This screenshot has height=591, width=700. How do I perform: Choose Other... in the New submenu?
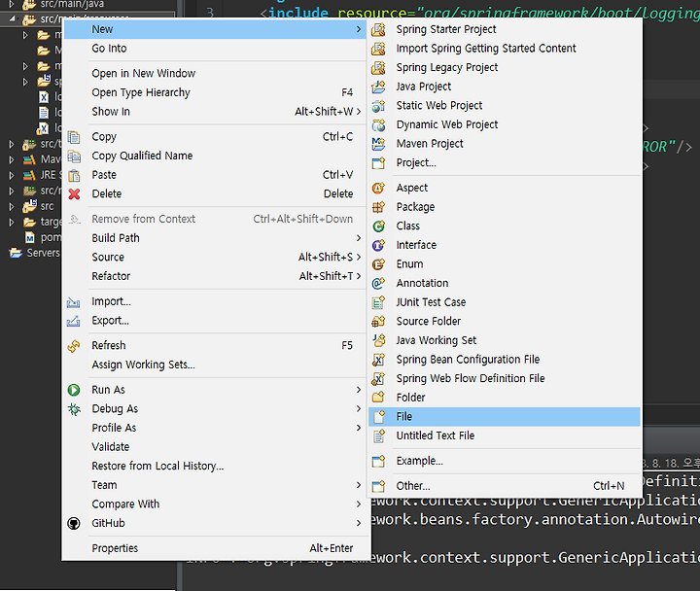click(x=413, y=486)
